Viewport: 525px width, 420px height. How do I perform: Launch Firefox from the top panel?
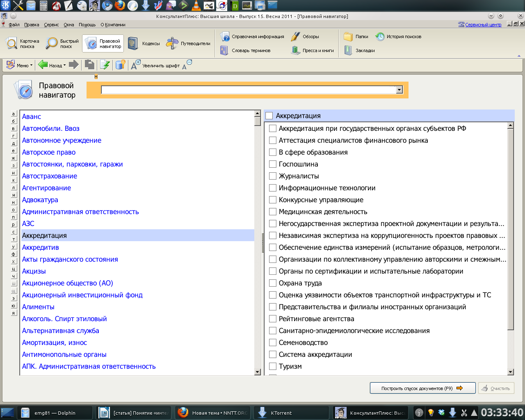pyautogui.click(x=120, y=5)
